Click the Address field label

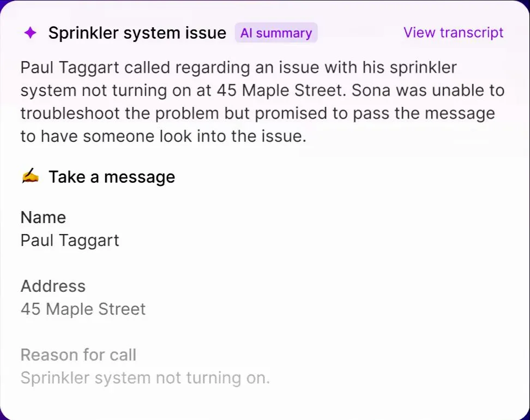[53, 286]
